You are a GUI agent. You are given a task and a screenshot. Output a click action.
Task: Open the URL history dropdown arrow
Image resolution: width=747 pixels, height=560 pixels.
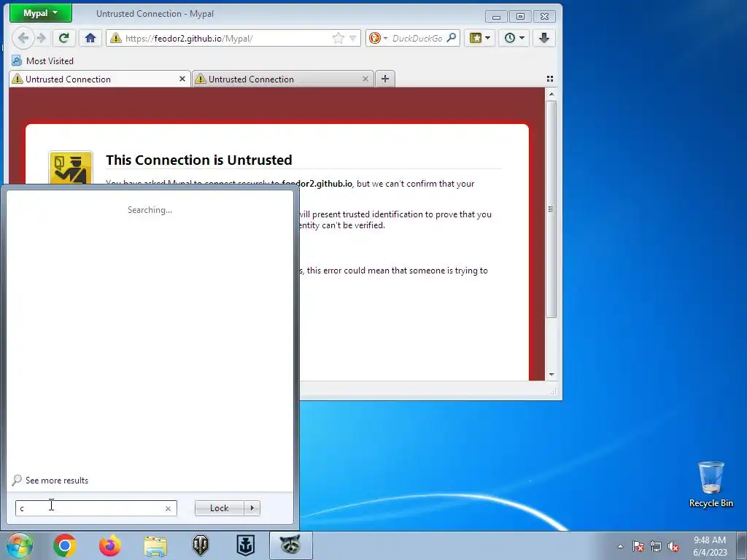click(352, 38)
